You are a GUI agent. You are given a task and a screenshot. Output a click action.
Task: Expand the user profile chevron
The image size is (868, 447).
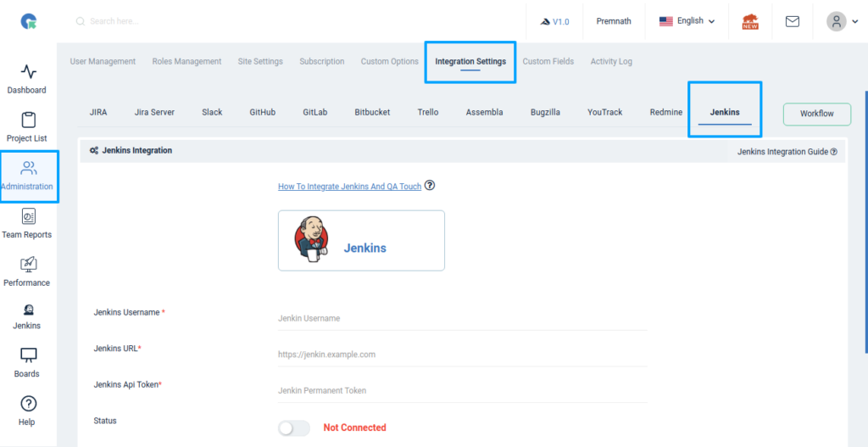(854, 22)
